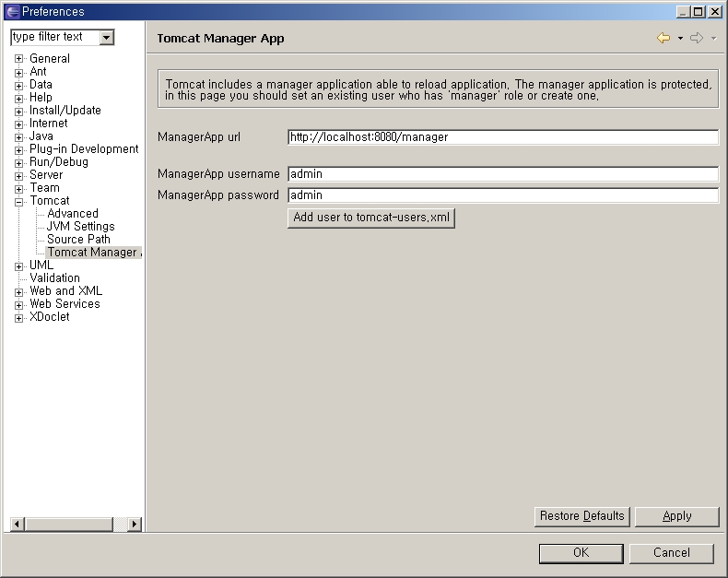Expand the Team tree node

click(18, 189)
